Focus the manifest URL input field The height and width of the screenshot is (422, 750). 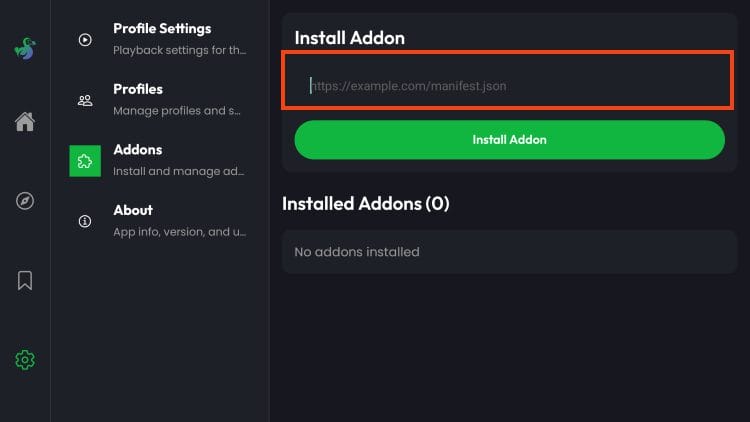[x=509, y=86]
